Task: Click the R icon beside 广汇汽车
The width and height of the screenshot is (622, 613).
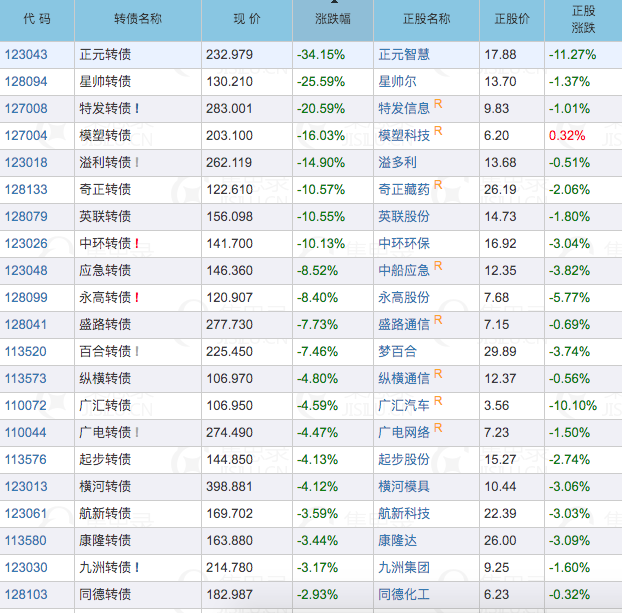Action: coord(438,400)
